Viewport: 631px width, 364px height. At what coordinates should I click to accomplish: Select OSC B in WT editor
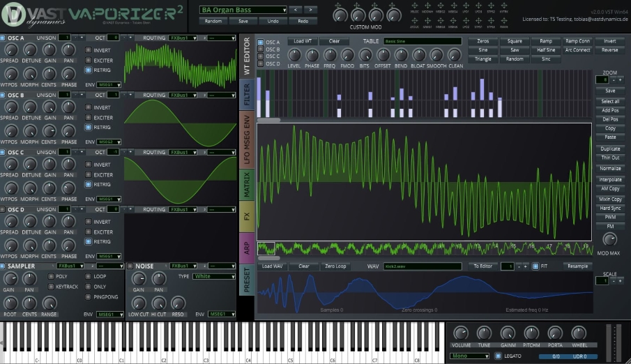260,49
